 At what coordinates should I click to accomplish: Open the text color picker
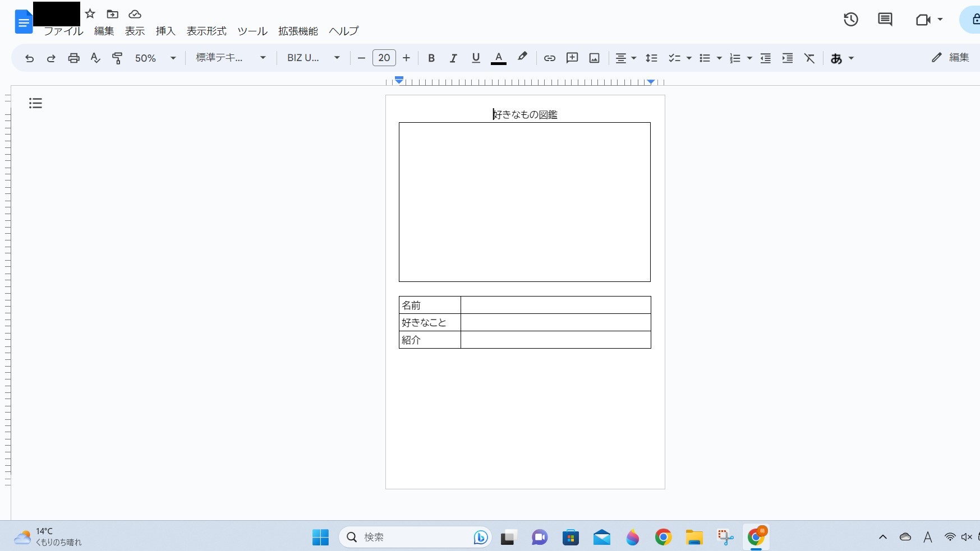click(498, 58)
